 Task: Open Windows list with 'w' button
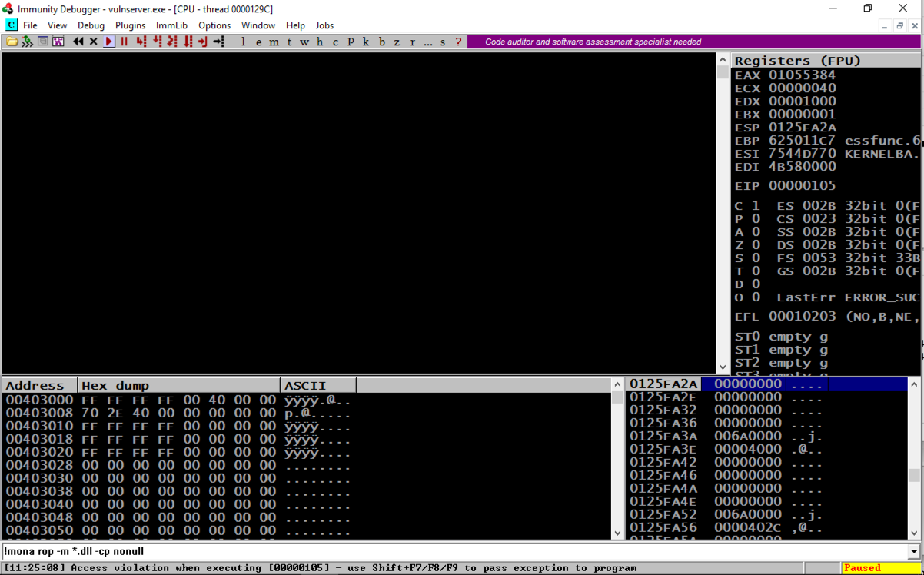pyautogui.click(x=304, y=42)
